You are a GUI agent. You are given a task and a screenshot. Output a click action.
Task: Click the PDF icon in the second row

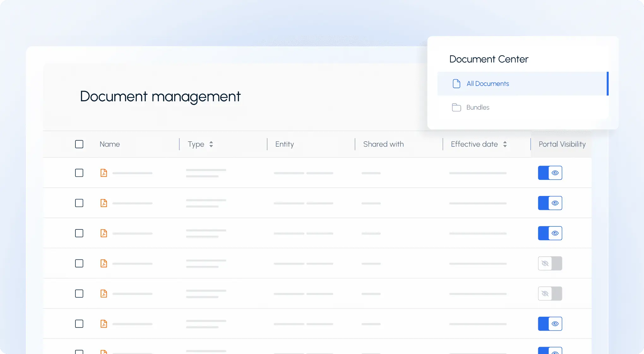(104, 203)
